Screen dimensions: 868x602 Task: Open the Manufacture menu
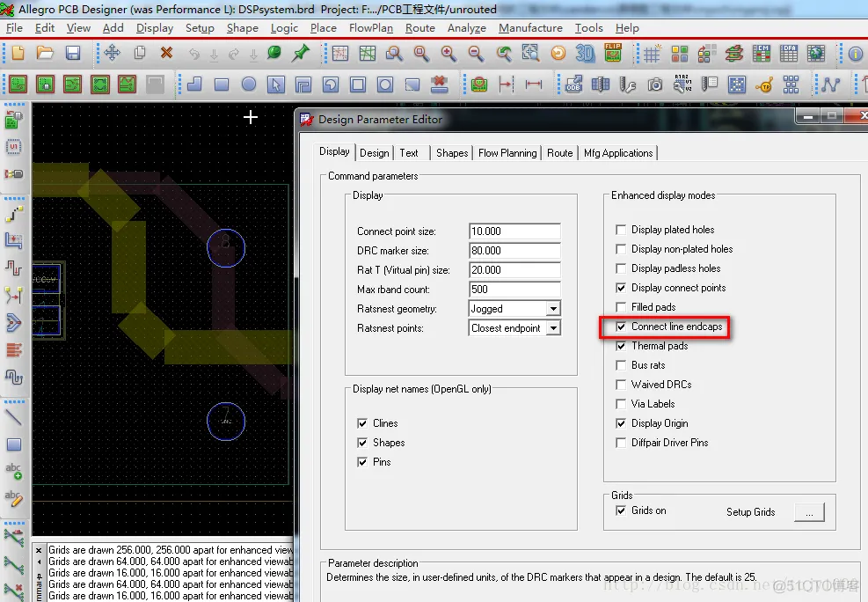530,27
